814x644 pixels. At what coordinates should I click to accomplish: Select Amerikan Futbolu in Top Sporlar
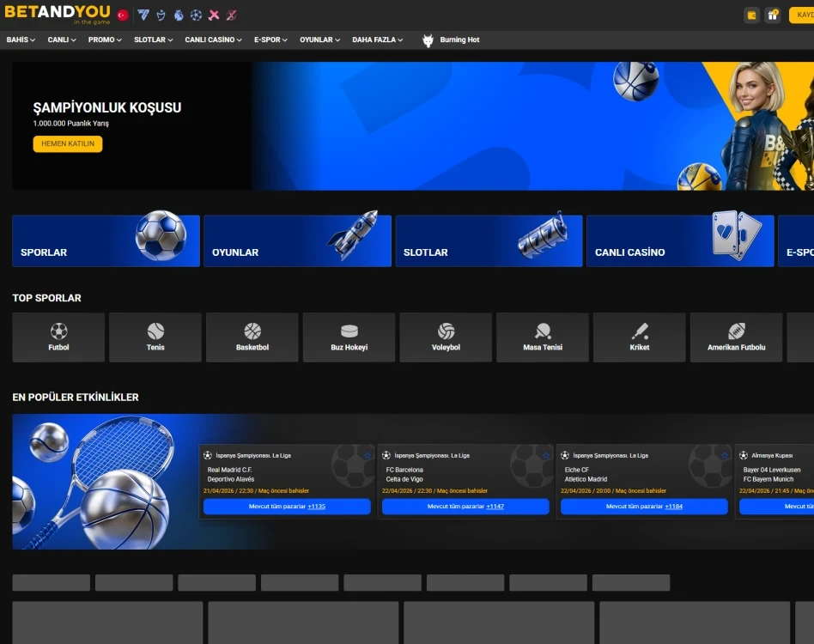[x=736, y=337]
